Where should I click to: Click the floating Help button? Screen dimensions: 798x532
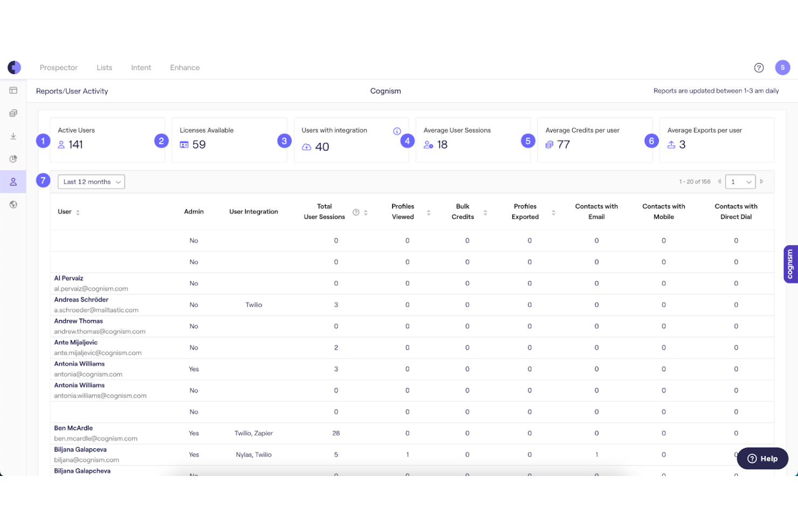click(762, 458)
